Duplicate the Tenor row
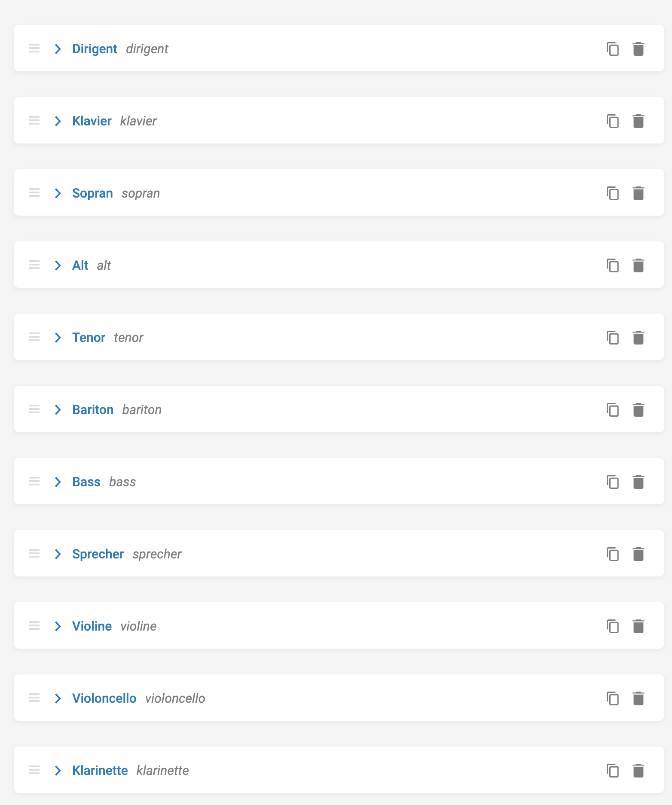The height and width of the screenshot is (805, 672). pos(613,338)
